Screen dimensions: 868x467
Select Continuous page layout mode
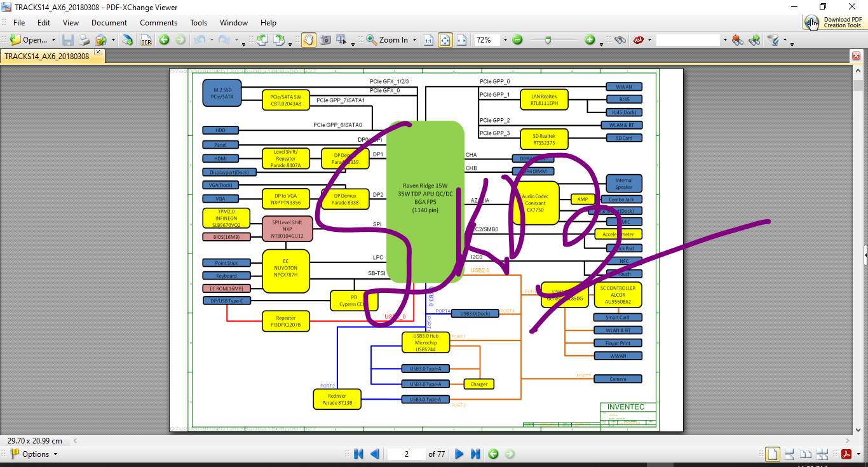pyautogui.click(x=789, y=454)
